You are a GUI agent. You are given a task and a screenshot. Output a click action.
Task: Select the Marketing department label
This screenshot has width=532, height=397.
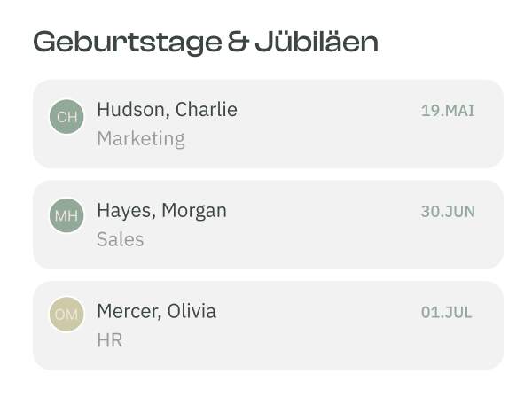point(141,139)
